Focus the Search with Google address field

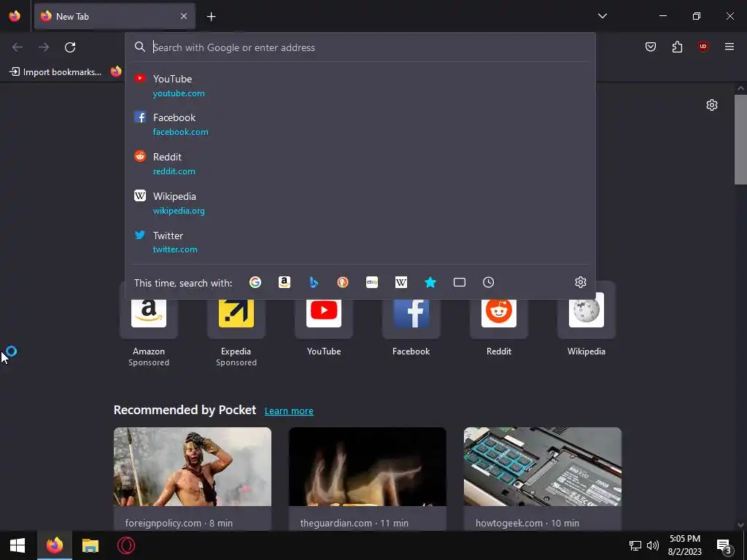(360, 47)
